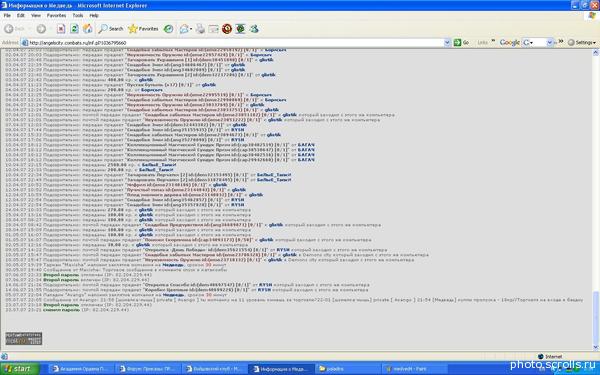Switch to 'Форум' window in taskbar

coord(148,369)
